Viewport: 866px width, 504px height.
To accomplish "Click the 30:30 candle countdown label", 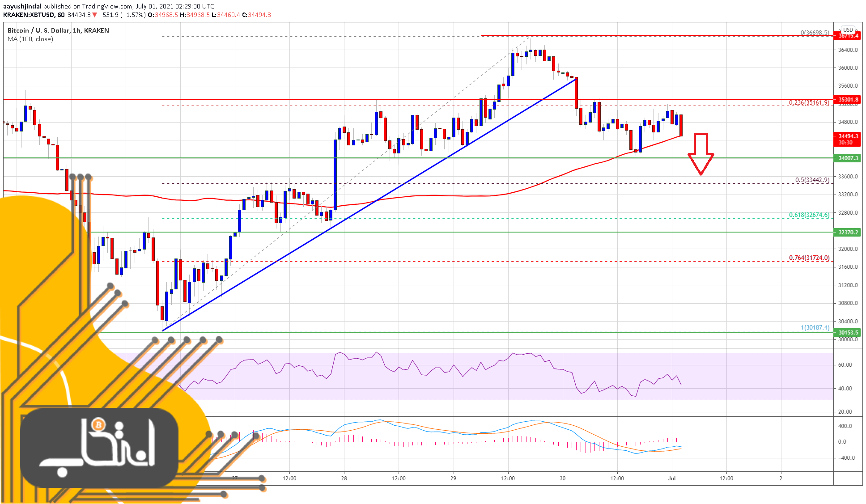I will [x=845, y=143].
